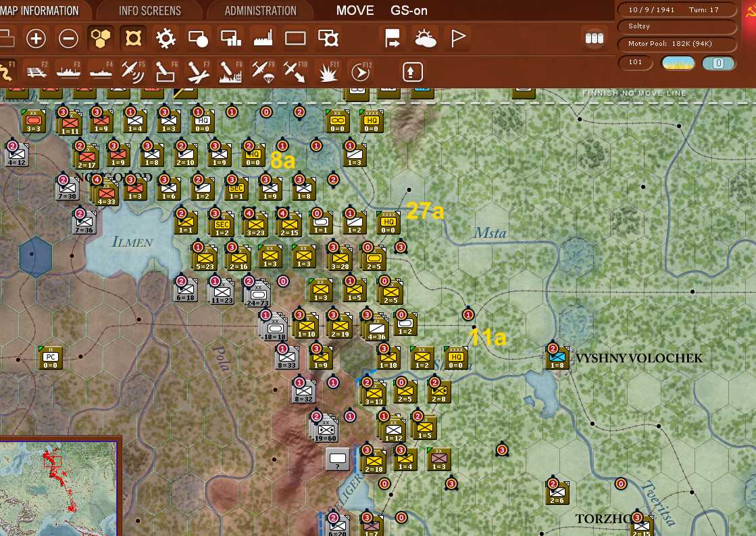Click the factory production toolbar icon
Screen dimensions: 756x536
(263, 39)
